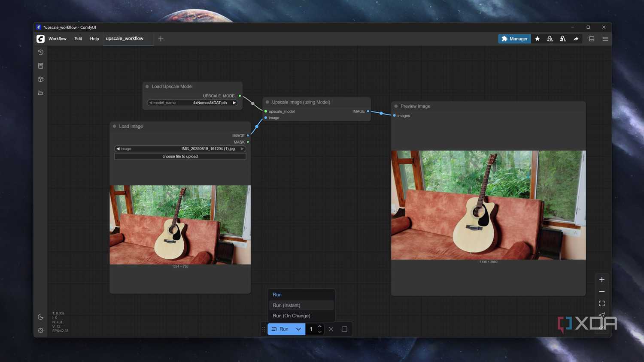This screenshot has height=362, width=644.
Task: Click the share arrow icon
Action: click(x=576, y=39)
